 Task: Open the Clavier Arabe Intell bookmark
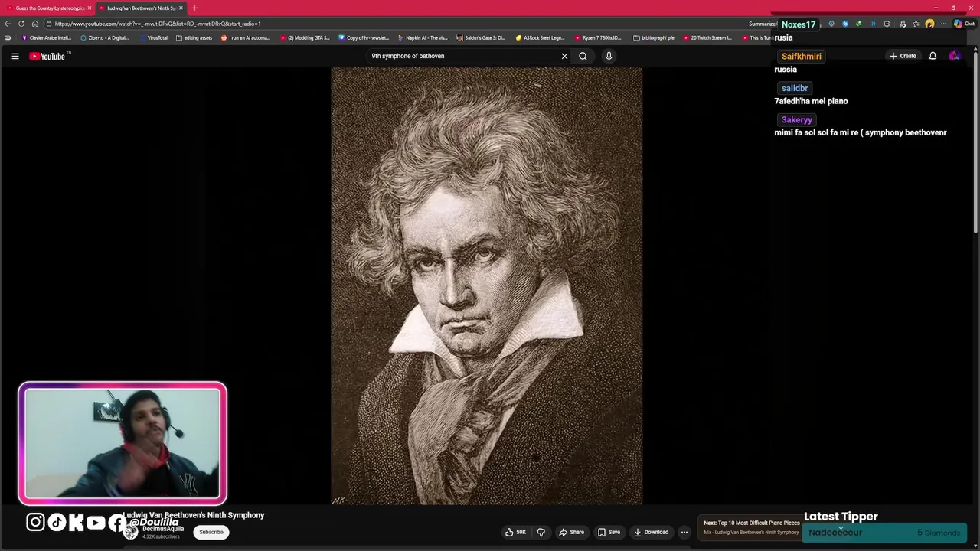coord(46,37)
